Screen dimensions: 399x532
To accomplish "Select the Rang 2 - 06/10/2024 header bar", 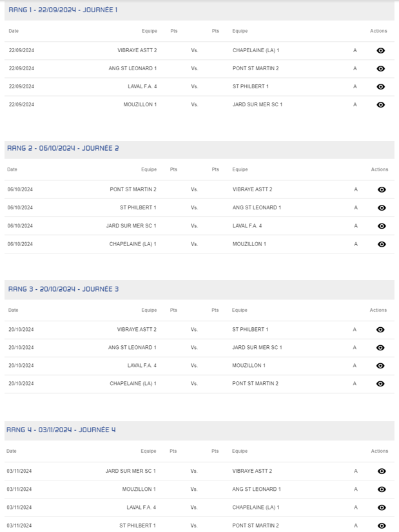I will pyautogui.click(x=63, y=149).
